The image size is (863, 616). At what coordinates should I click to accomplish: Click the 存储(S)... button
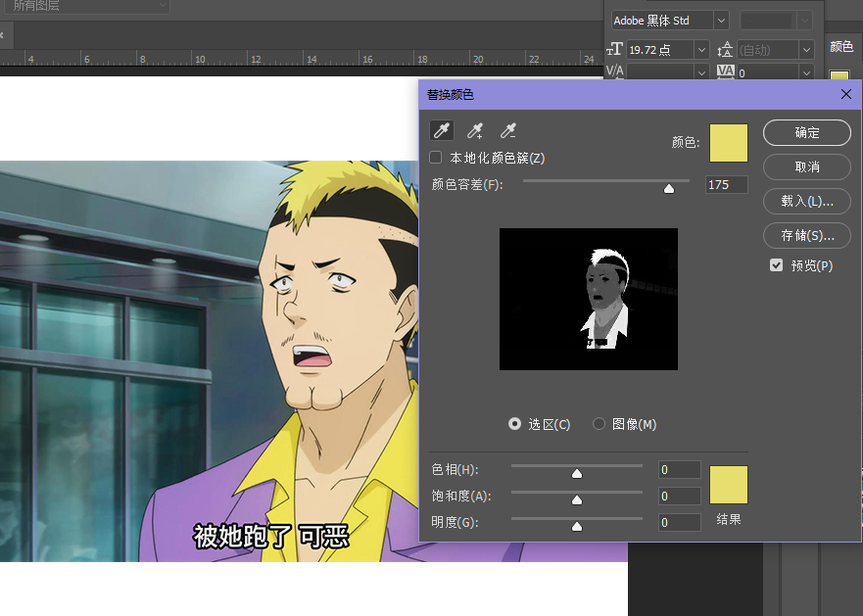(807, 236)
